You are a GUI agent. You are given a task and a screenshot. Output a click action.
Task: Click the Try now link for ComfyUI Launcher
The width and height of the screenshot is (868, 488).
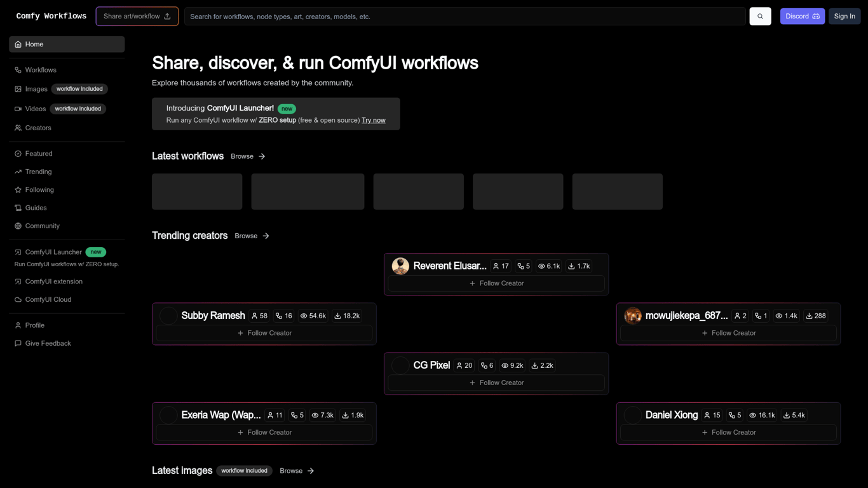pyautogui.click(x=374, y=119)
